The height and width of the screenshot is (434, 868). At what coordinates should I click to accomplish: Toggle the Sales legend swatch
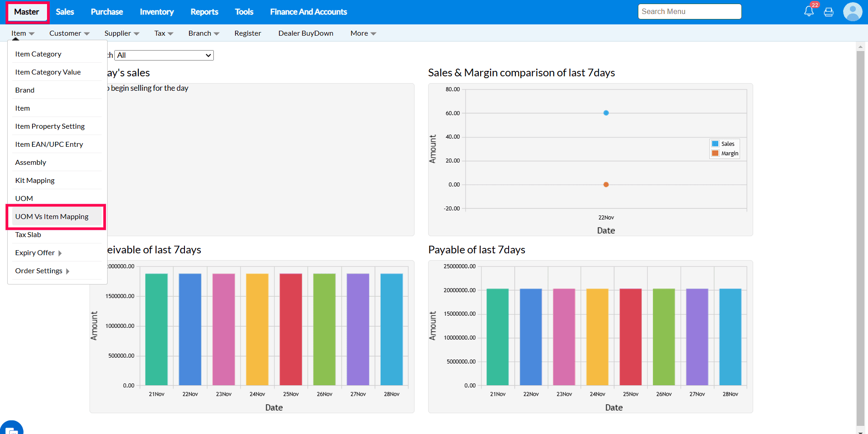(715, 144)
